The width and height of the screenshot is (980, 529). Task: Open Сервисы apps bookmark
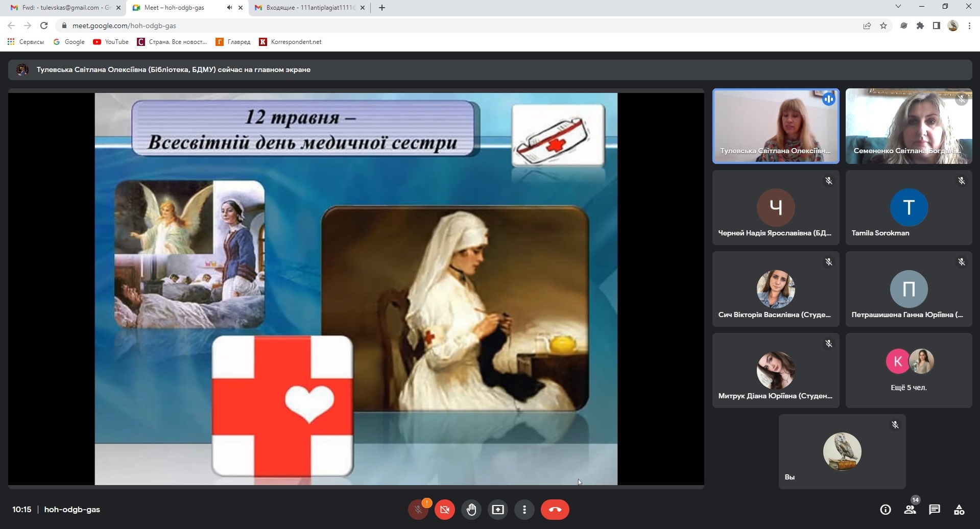26,42
